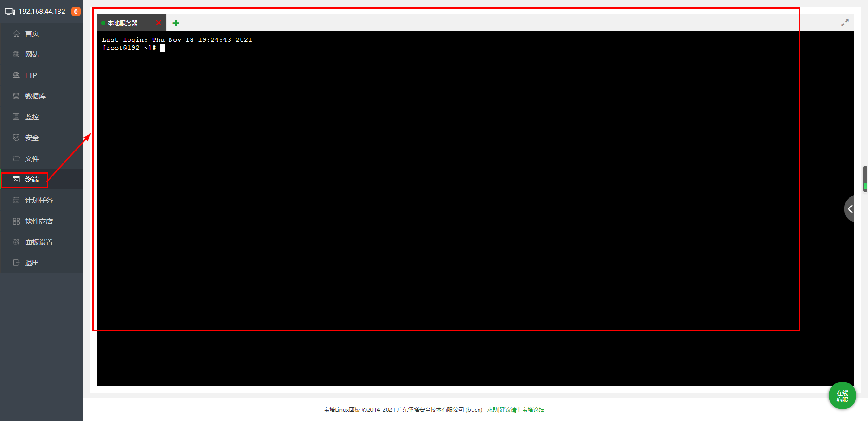This screenshot has height=421, width=868.
Task: Click the FTP globe icon
Action: pyautogui.click(x=16, y=75)
